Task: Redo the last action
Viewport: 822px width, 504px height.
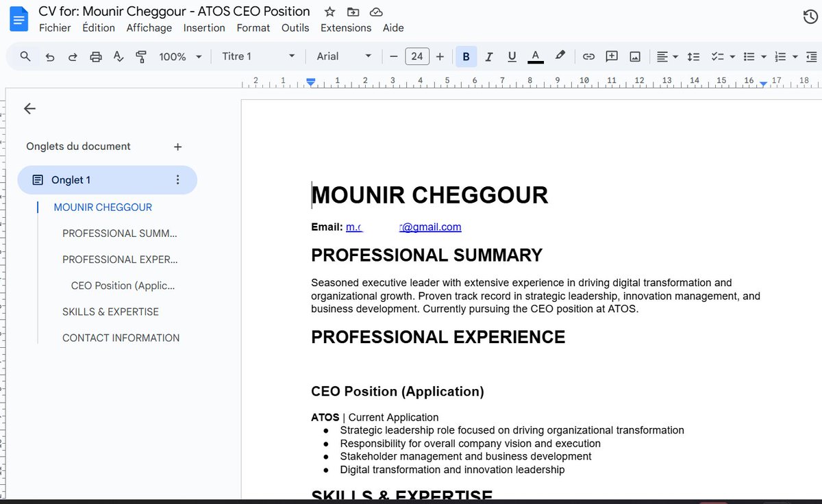Action: (73, 57)
